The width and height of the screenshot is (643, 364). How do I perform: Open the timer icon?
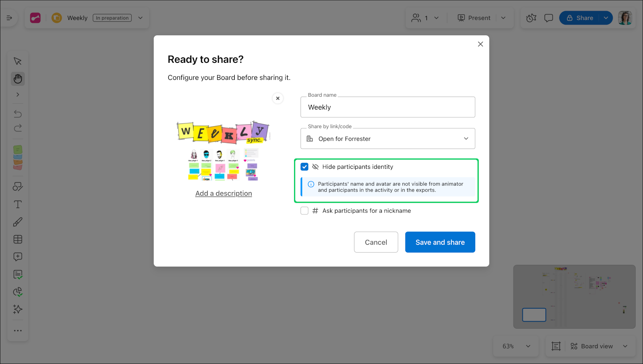pos(531,18)
